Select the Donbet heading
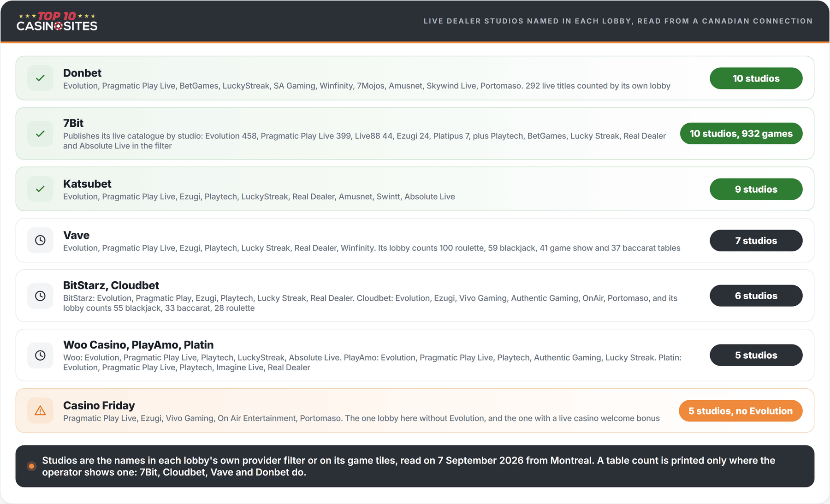830x504 pixels. pyautogui.click(x=82, y=73)
